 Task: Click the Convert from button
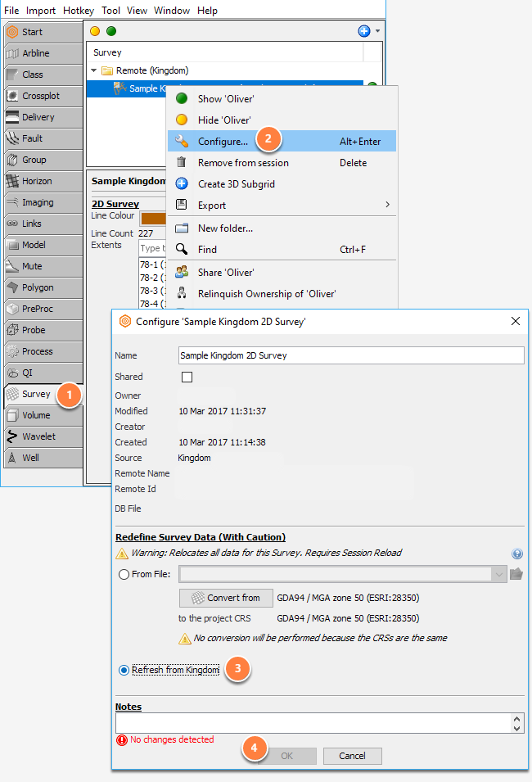point(226,598)
